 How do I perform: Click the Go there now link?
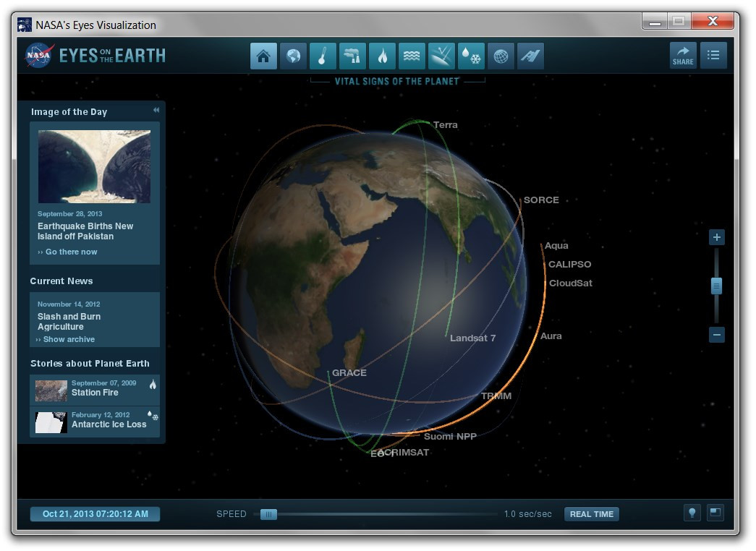tap(67, 252)
